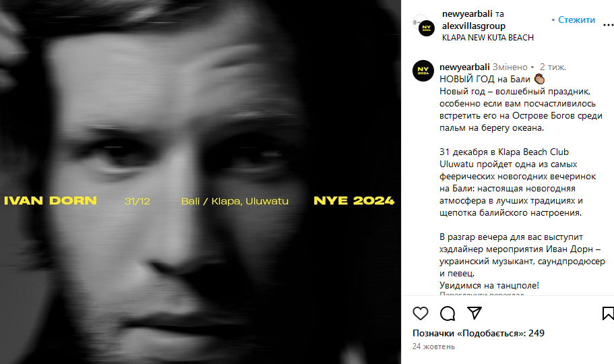This screenshot has height=364, width=614.
Task: Open the alexvillasgroup profile link
Action: pos(474,26)
